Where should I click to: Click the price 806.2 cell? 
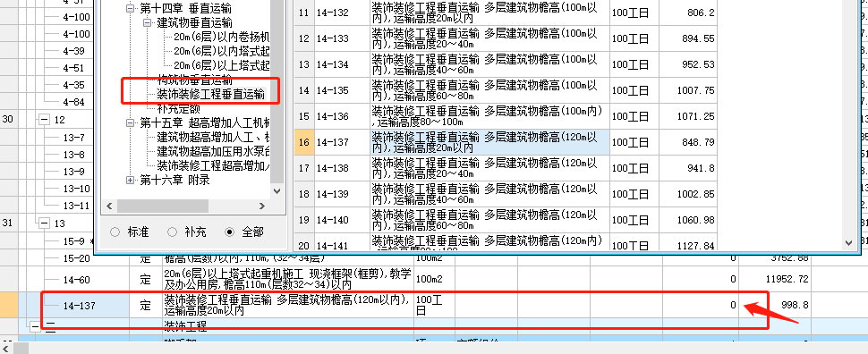click(688, 13)
